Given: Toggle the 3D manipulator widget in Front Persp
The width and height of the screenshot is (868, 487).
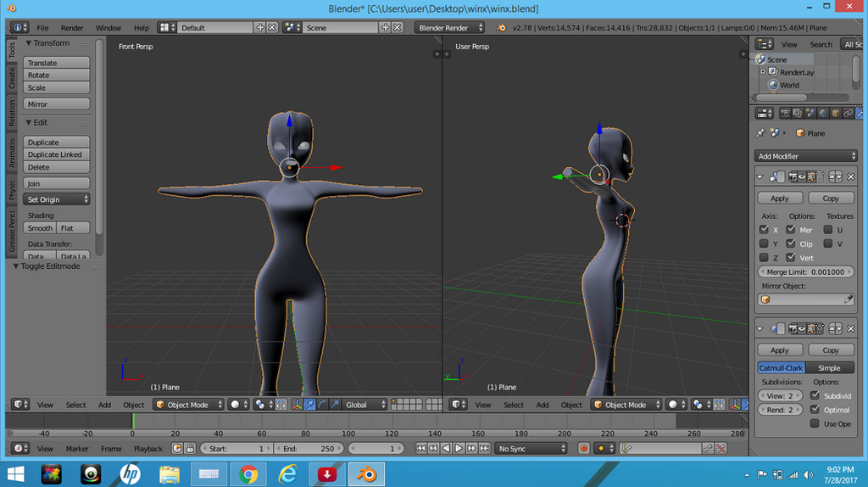Looking at the screenshot, I should pyautogui.click(x=297, y=405).
